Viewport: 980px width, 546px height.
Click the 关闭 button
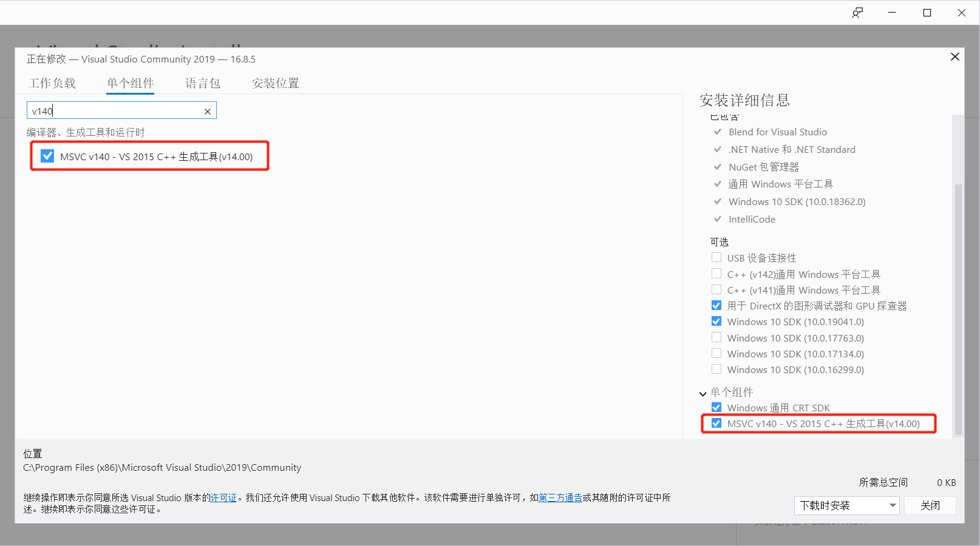930,505
